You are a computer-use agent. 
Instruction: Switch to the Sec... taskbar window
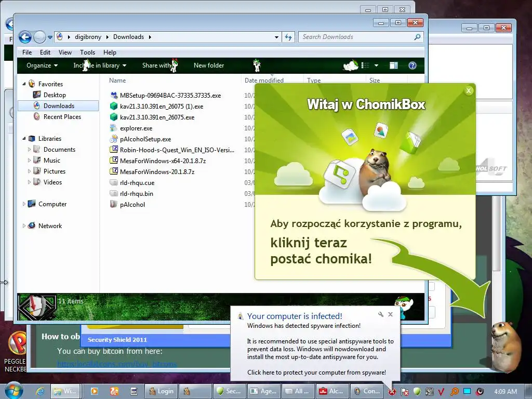[x=229, y=391]
